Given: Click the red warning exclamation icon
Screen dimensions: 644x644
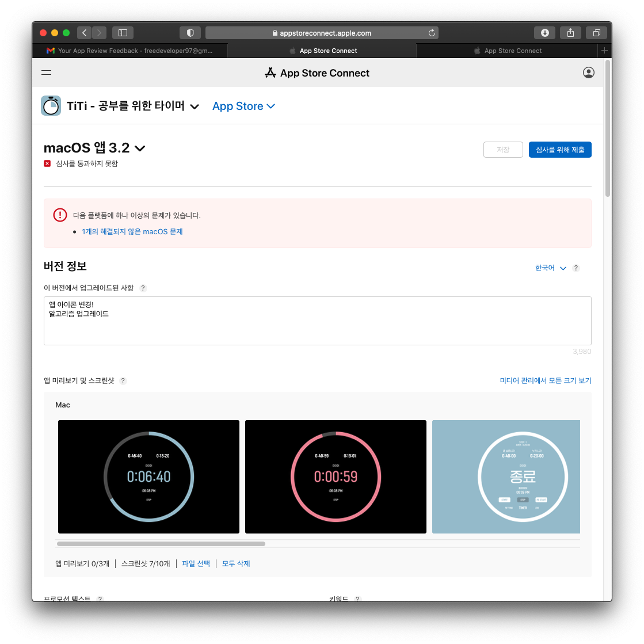Looking at the screenshot, I should click(60, 215).
